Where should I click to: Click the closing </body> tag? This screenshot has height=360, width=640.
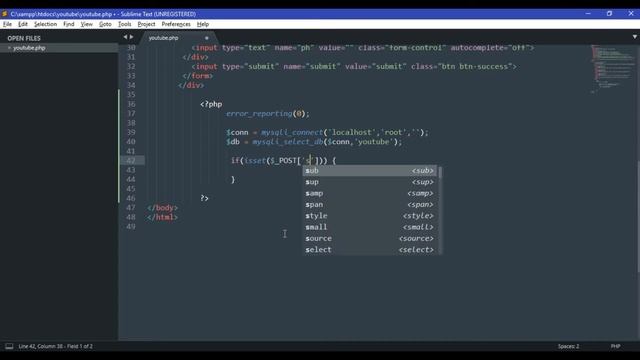[x=162, y=208]
